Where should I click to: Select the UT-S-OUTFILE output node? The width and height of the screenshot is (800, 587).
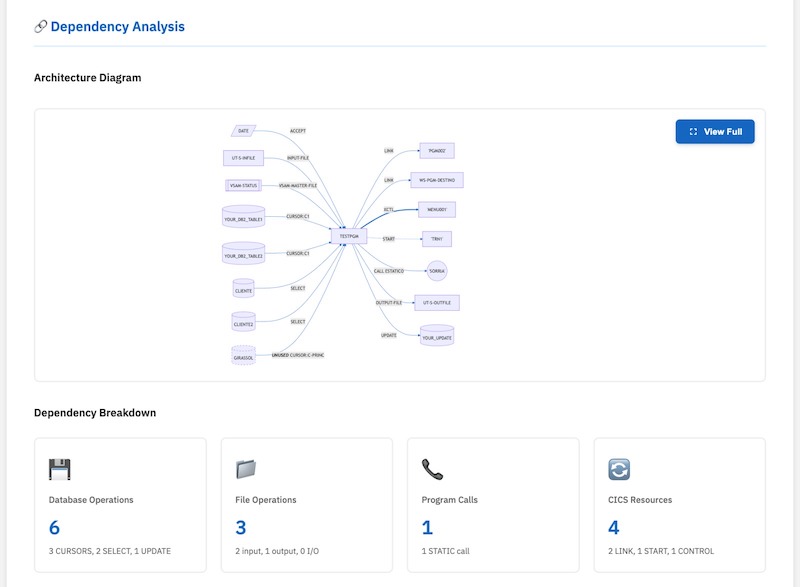click(436, 301)
